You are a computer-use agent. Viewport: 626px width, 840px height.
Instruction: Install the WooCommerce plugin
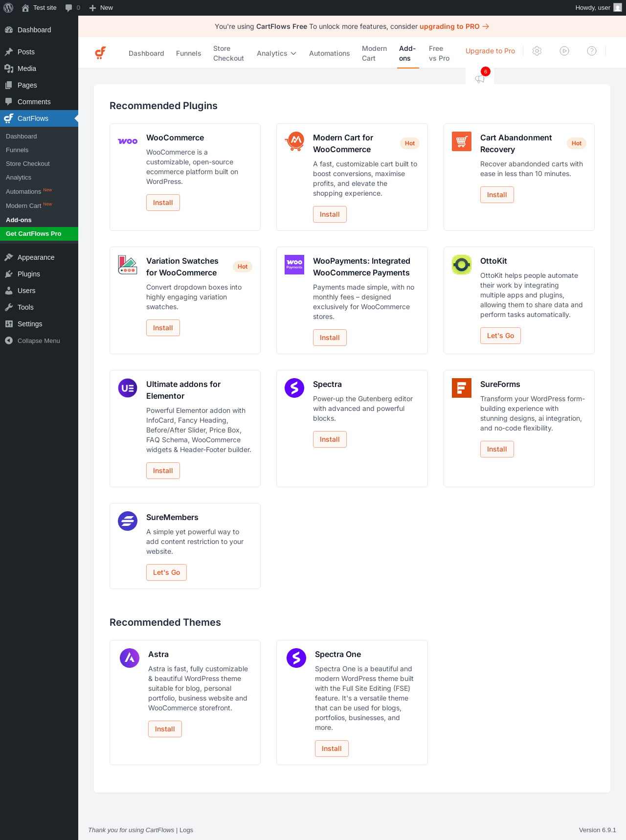pyautogui.click(x=163, y=203)
